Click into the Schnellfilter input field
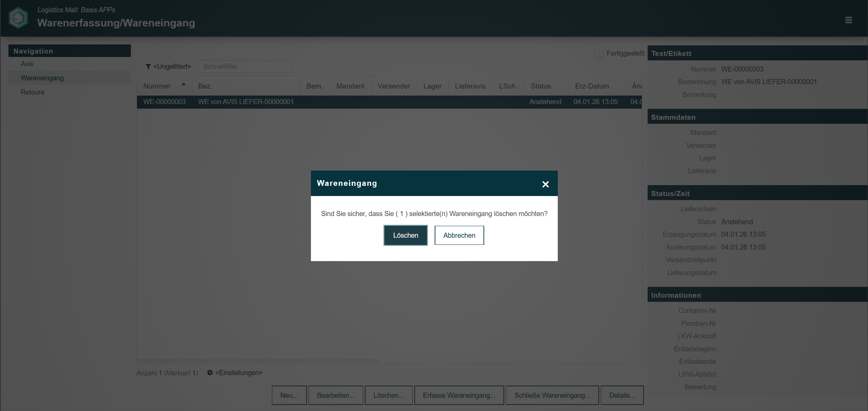 coord(245,67)
